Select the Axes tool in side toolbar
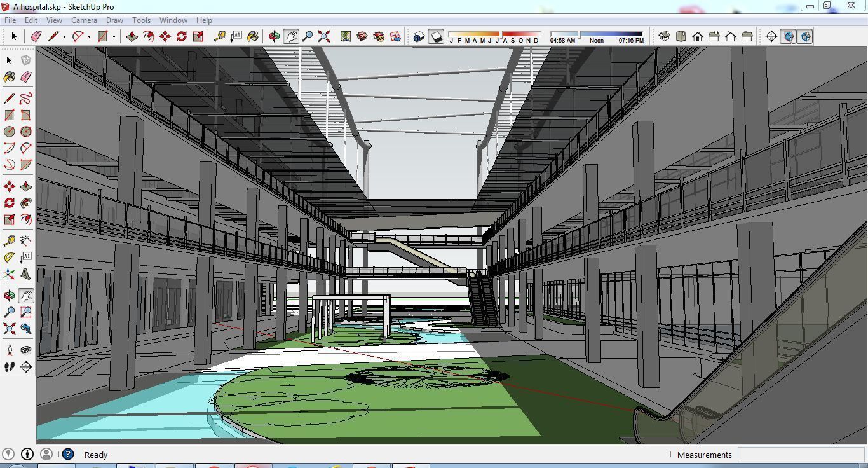 (x=10, y=274)
